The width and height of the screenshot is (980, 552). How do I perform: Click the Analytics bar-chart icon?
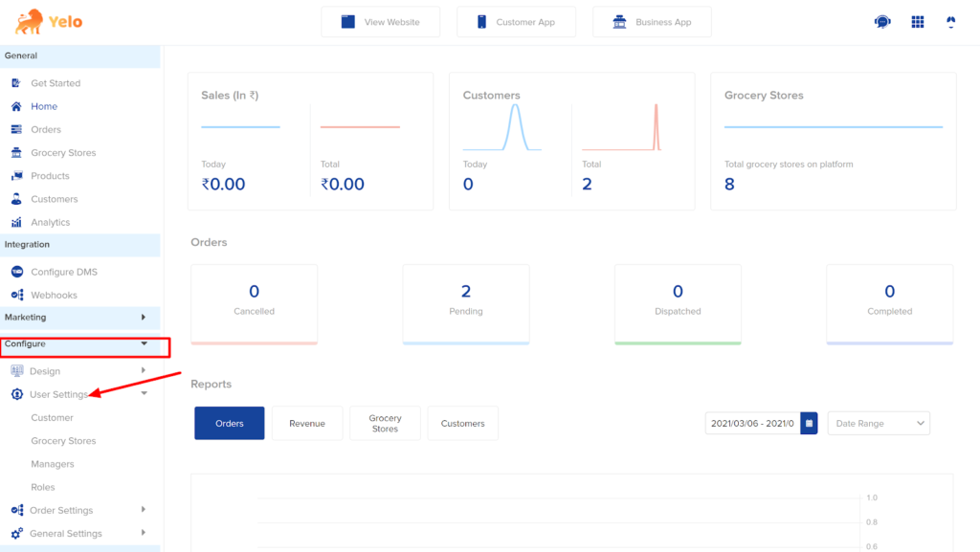point(17,222)
